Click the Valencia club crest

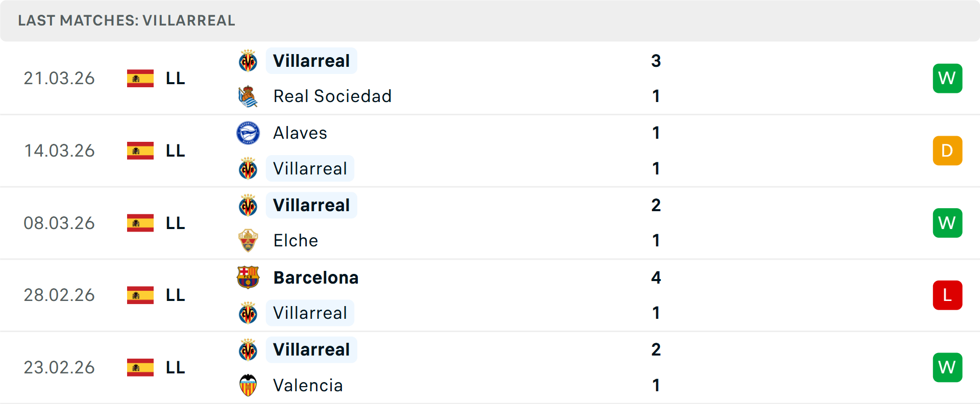(x=248, y=386)
